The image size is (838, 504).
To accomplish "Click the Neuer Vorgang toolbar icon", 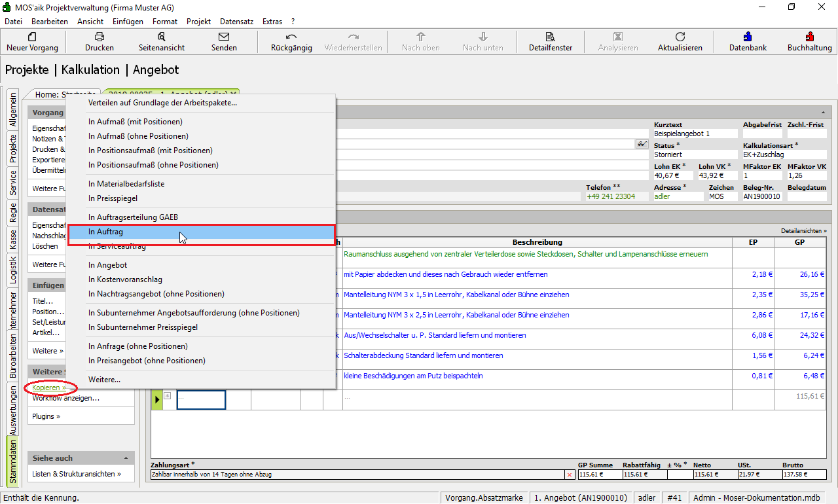I will point(32,37).
